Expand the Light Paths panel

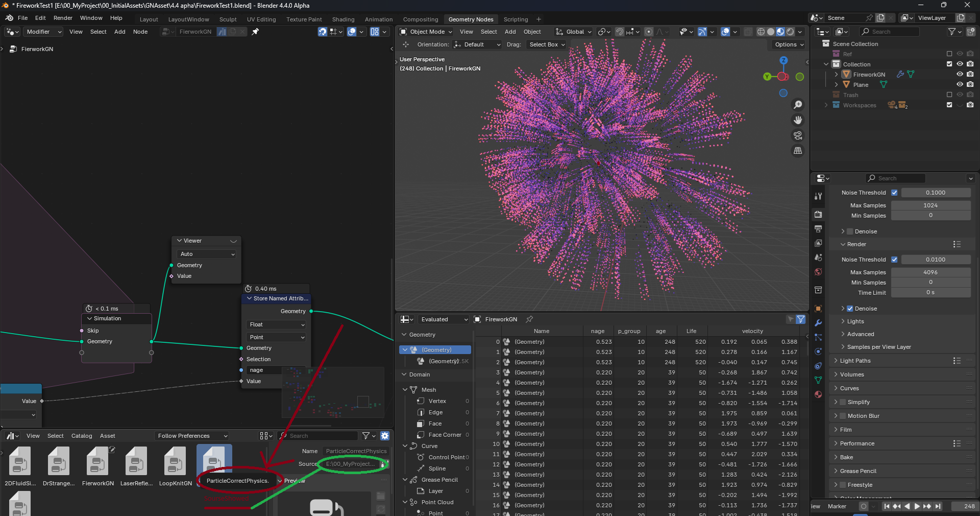pyautogui.click(x=855, y=361)
